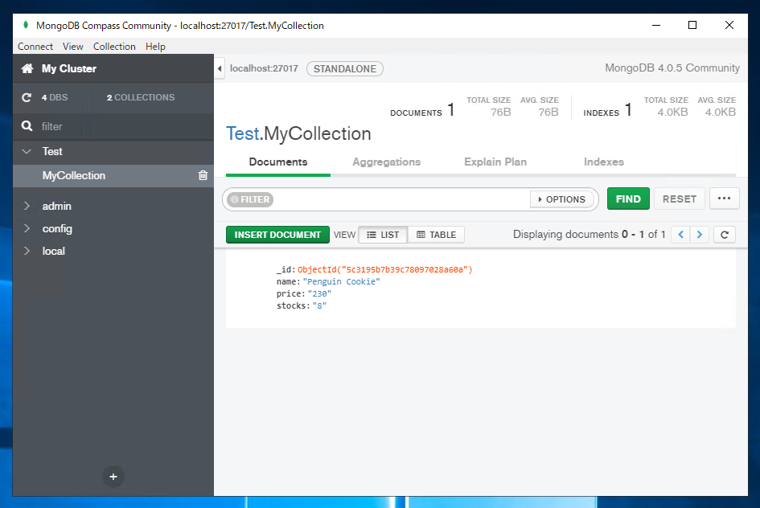The image size is (760, 508).
Task: Collapse the sidebar with the arrow toggle
Action: coord(220,69)
